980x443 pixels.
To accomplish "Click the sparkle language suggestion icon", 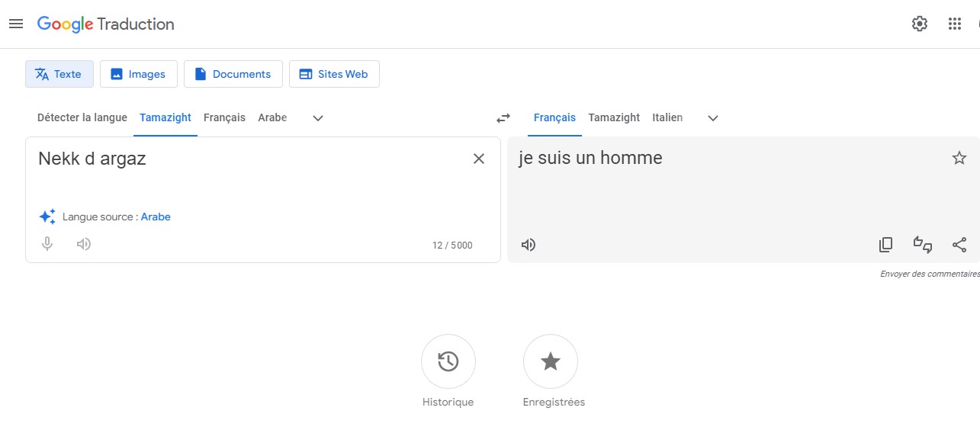I will (x=47, y=217).
